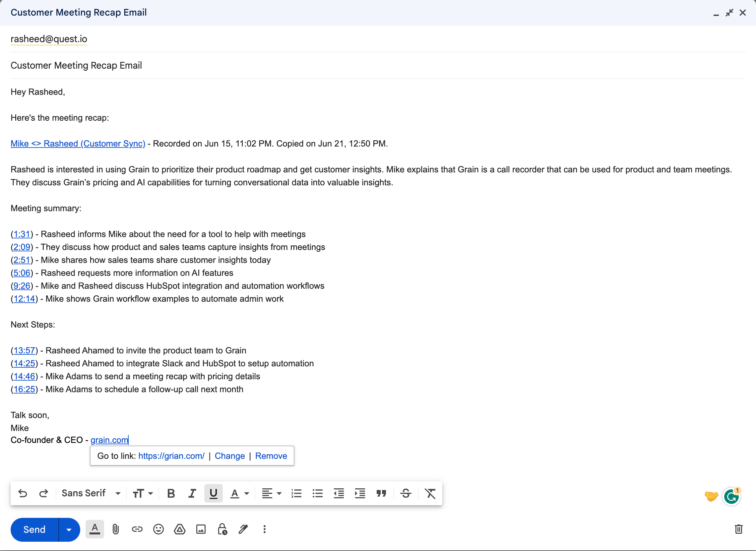Image resolution: width=756 pixels, height=551 pixels.
Task: Insert an emoji
Action: 158,529
